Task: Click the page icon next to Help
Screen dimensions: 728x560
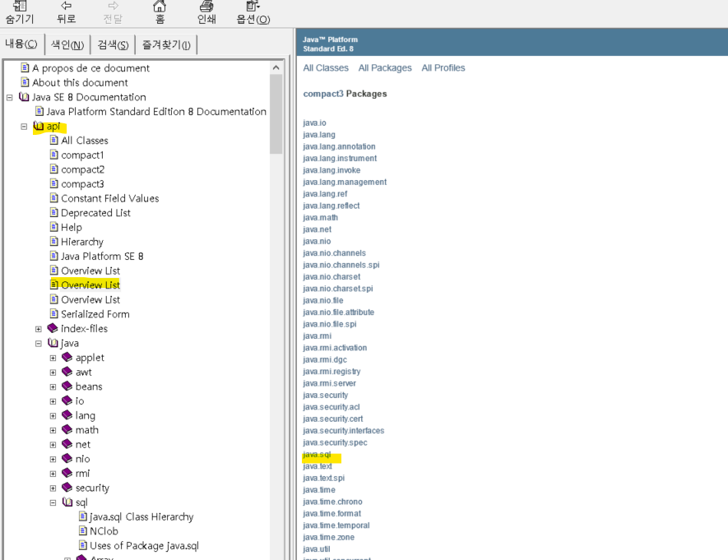Action: click(53, 227)
